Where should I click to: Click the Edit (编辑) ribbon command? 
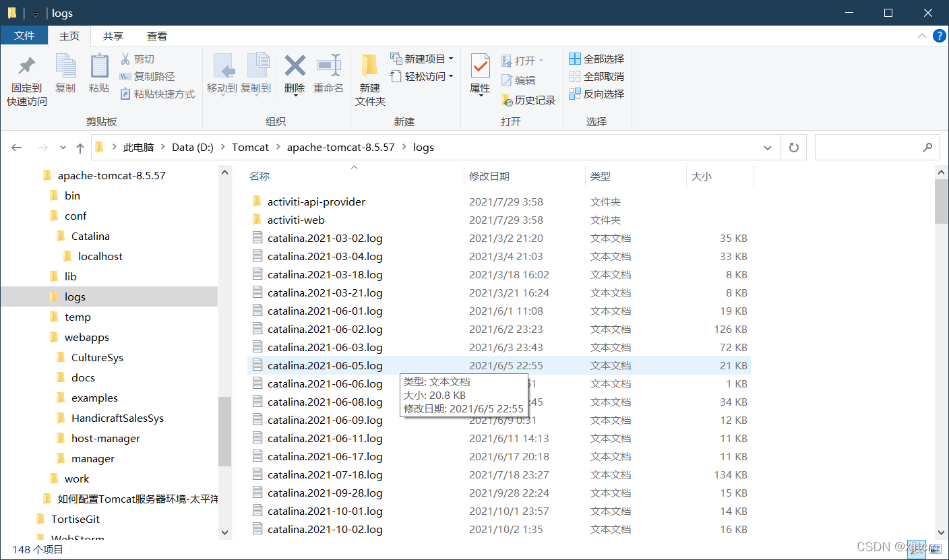click(x=518, y=80)
